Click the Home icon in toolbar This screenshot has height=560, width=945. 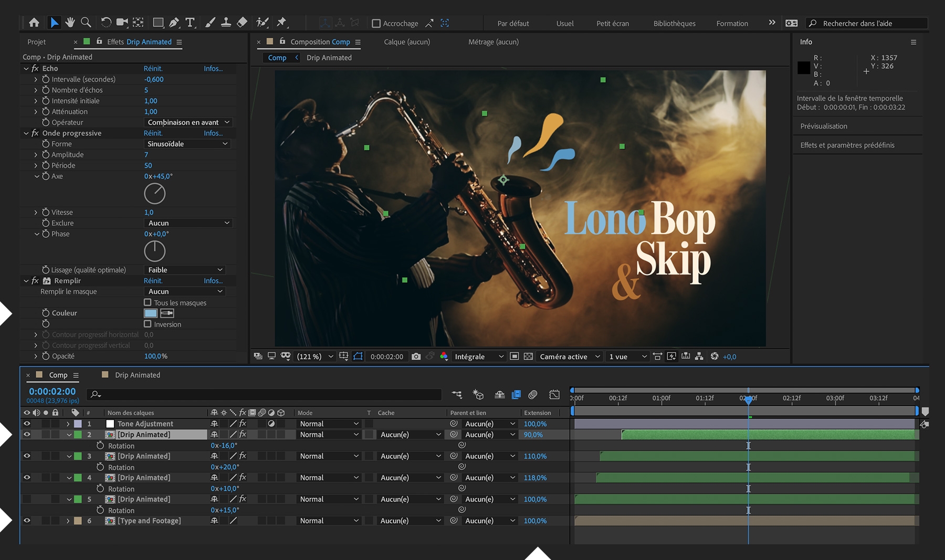point(34,23)
